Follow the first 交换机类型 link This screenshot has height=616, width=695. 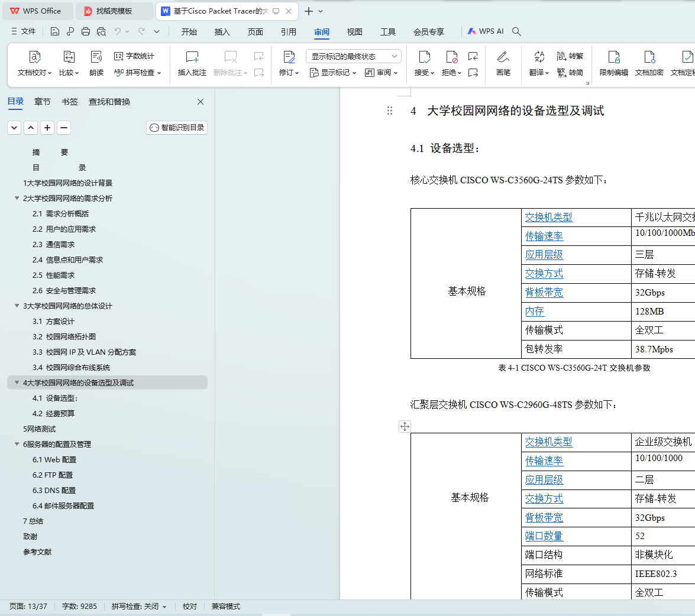(549, 217)
